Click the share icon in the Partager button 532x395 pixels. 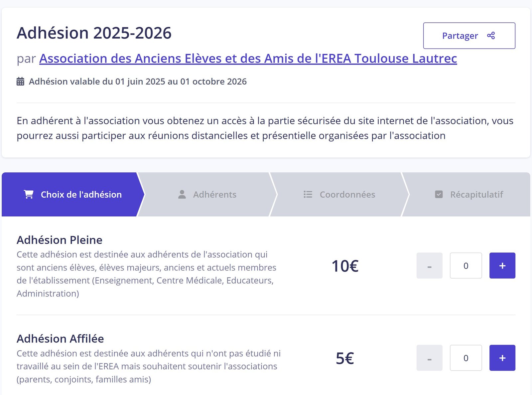[x=491, y=36]
